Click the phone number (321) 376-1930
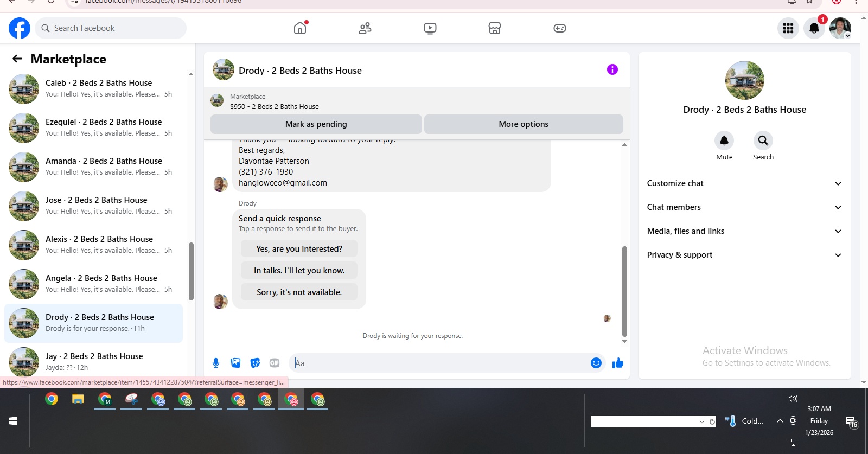The width and height of the screenshot is (868, 454). click(266, 172)
